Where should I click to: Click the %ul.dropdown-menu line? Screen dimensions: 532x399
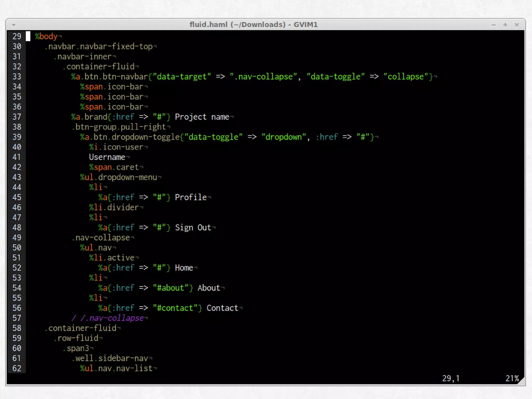click(119, 177)
